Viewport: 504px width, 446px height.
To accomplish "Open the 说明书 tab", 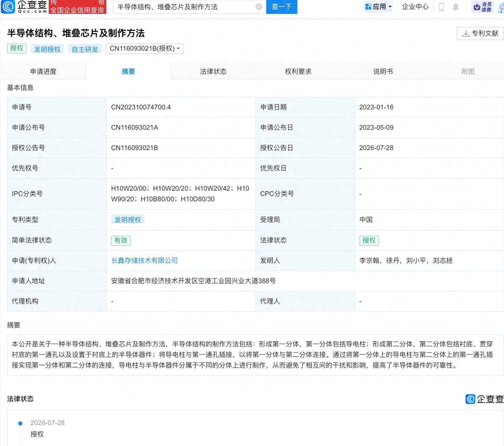I will click(x=383, y=71).
